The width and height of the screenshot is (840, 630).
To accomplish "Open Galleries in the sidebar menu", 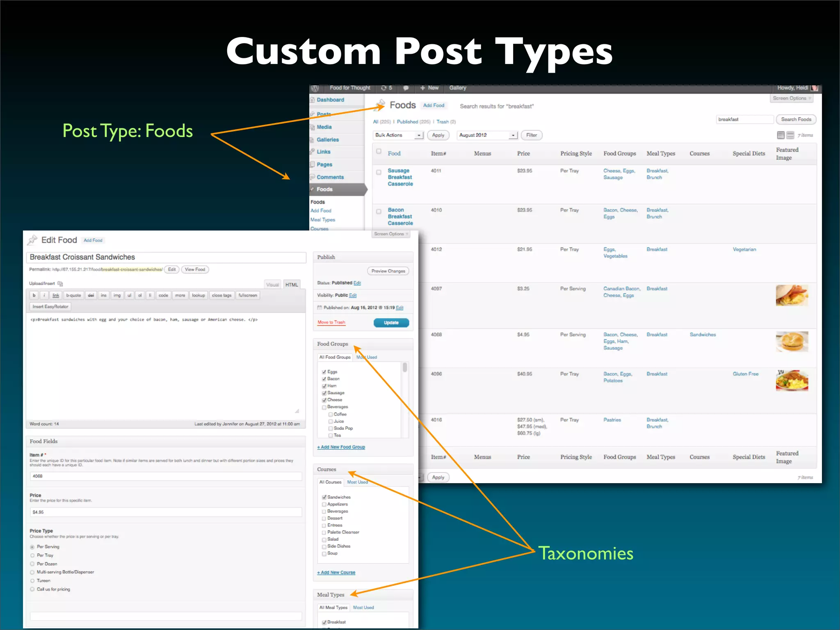I will [x=328, y=140].
